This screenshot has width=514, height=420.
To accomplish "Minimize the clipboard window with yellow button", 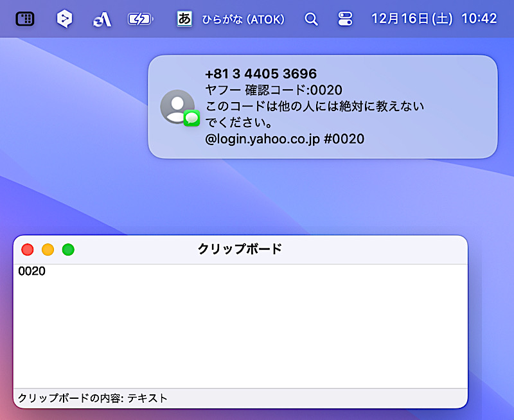I will coord(48,249).
